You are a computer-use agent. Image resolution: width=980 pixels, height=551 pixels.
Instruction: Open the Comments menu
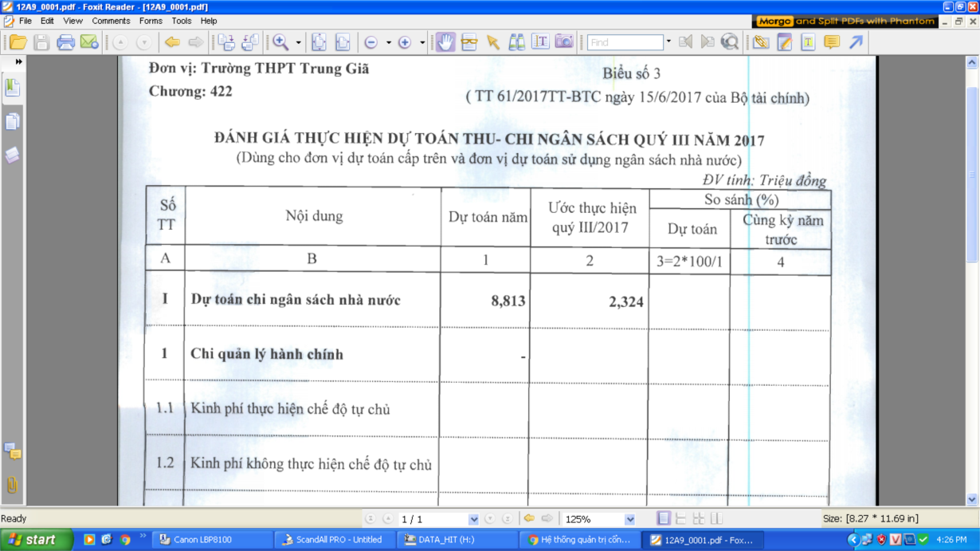(111, 21)
